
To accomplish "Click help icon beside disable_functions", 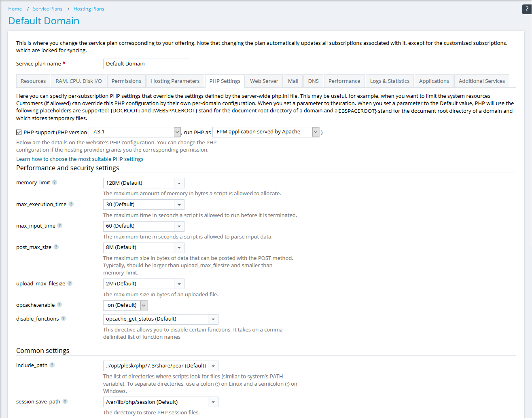I will click(x=64, y=319).
